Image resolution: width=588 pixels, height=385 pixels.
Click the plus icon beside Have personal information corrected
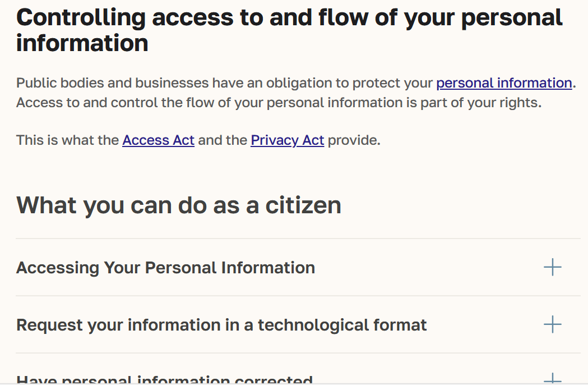(x=552, y=379)
